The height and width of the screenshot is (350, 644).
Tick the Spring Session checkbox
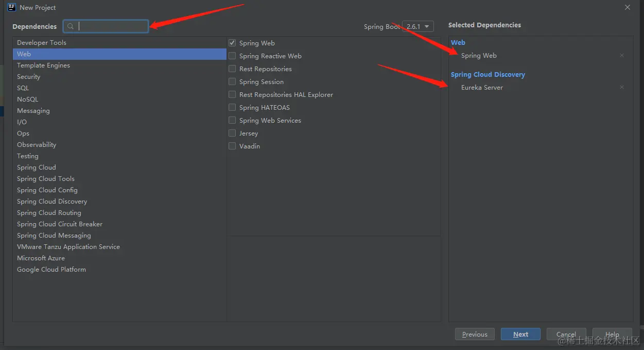232,81
